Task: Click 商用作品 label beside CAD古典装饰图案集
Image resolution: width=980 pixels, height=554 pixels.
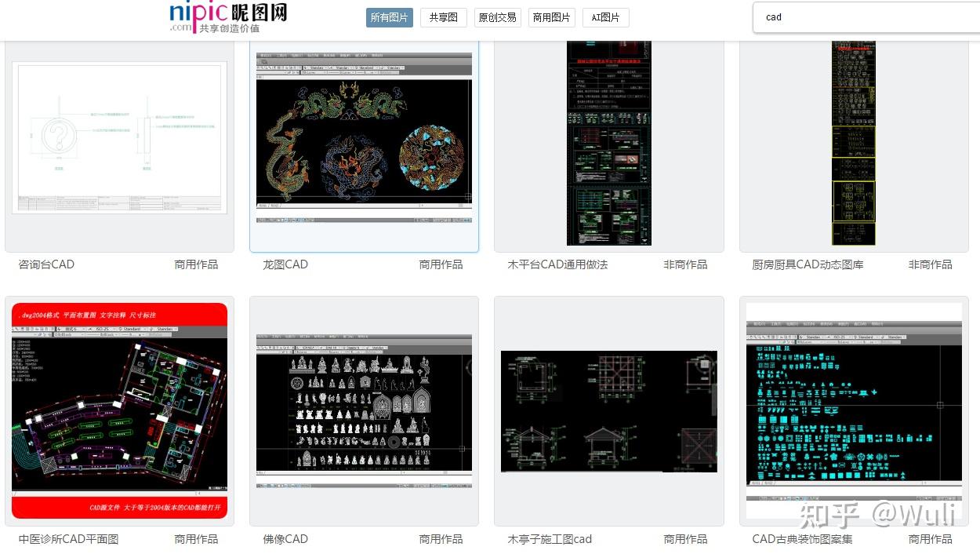Action: pos(930,539)
